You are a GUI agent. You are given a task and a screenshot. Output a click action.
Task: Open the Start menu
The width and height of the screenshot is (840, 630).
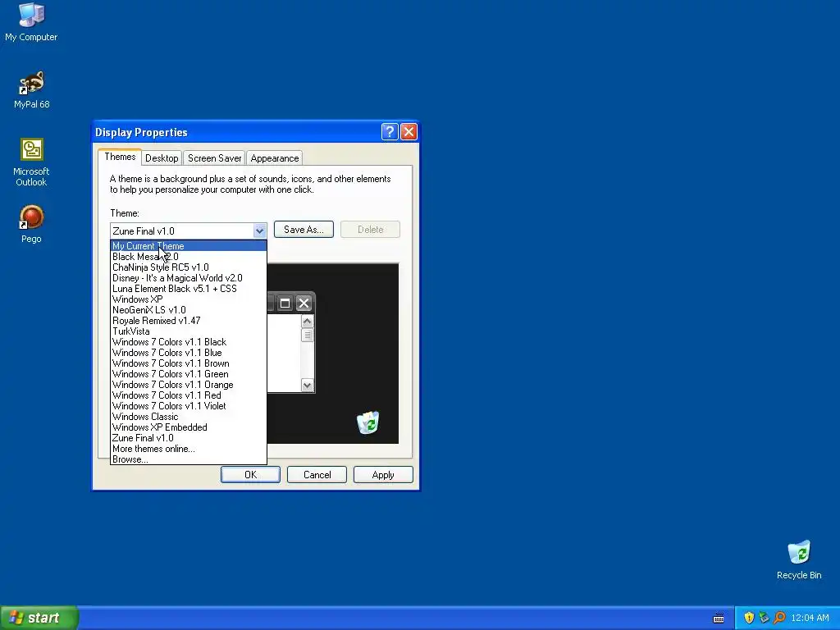pos(39,618)
